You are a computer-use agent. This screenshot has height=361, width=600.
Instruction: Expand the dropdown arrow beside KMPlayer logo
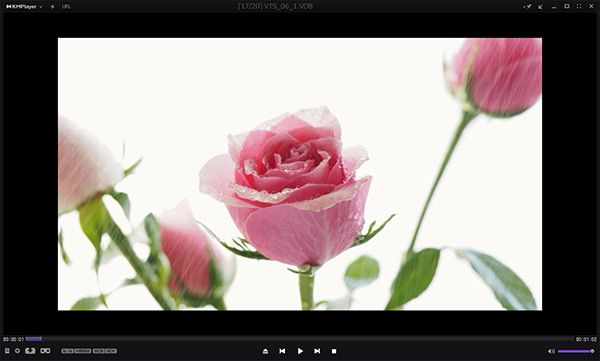41,7
